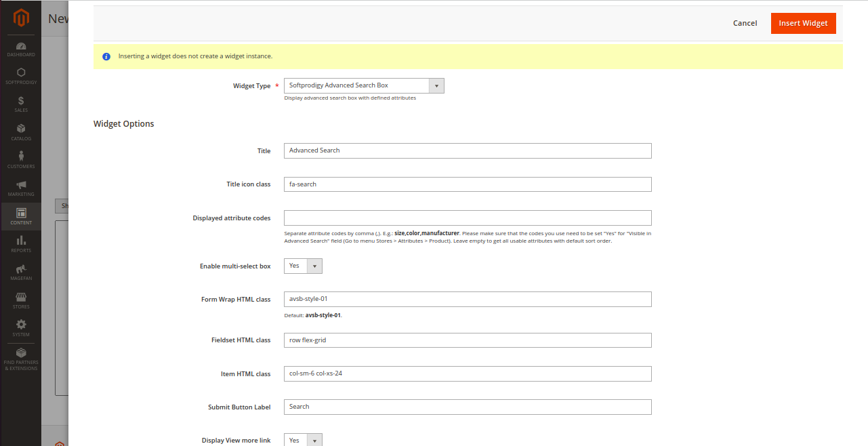
Task: Open the System sidebar menu
Action: (21, 328)
